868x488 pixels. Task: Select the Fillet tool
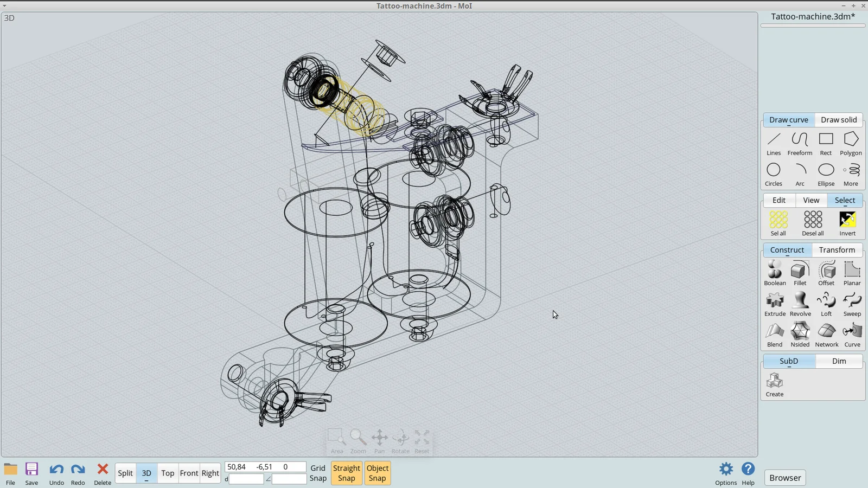800,272
